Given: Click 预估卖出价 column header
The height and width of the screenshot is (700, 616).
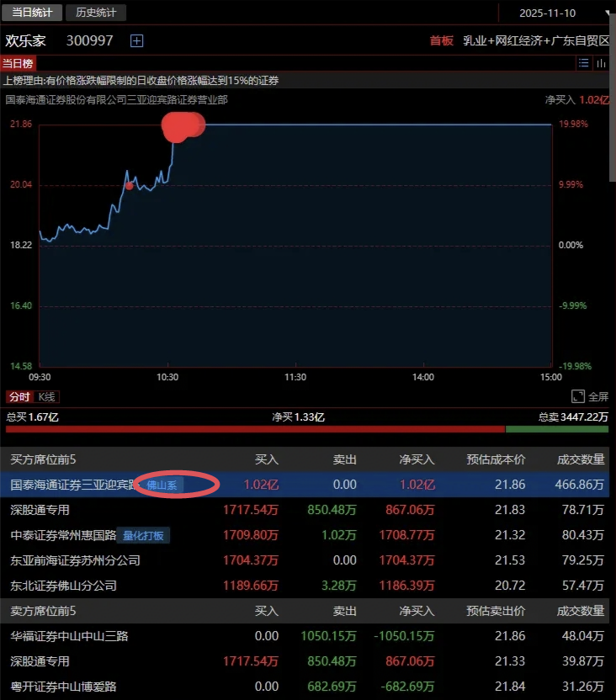Looking at the screenshot, I should pos(496,611).
